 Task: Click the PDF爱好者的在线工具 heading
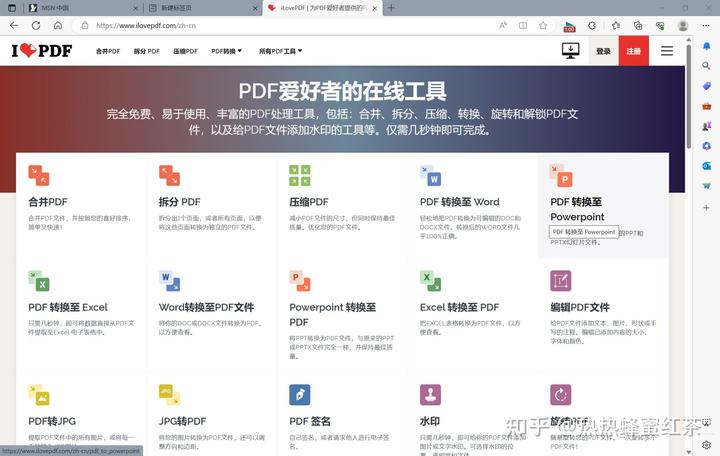point(343,91)
